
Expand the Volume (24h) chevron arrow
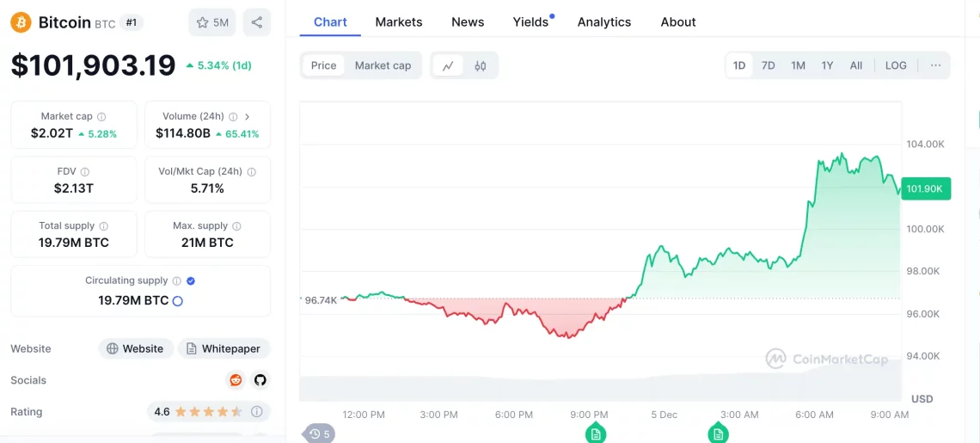coord(248,117)
